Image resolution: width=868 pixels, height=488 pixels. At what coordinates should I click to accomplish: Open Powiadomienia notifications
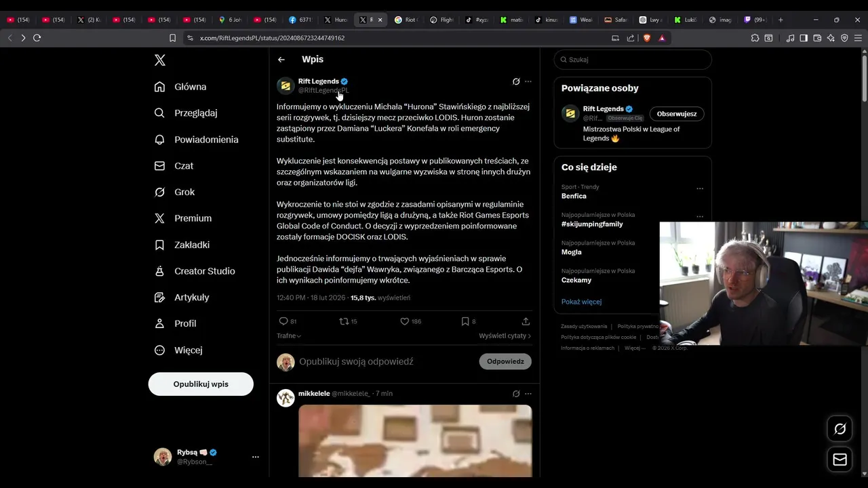click(196, 140)
